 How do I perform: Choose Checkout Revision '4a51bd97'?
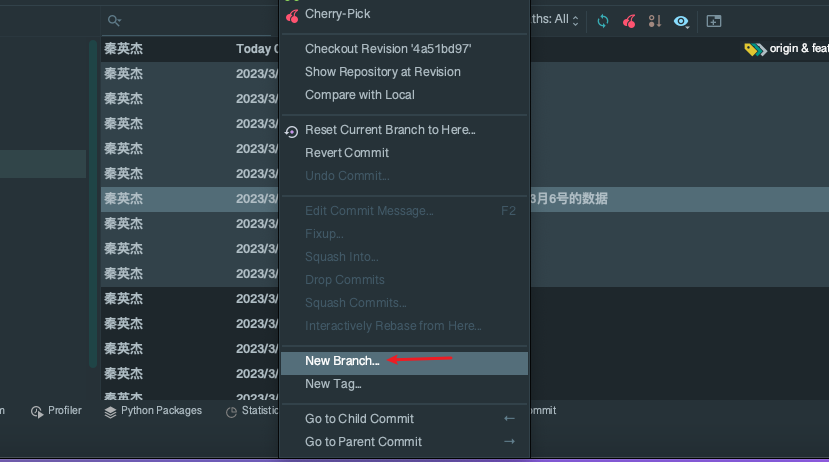(388, 49)
